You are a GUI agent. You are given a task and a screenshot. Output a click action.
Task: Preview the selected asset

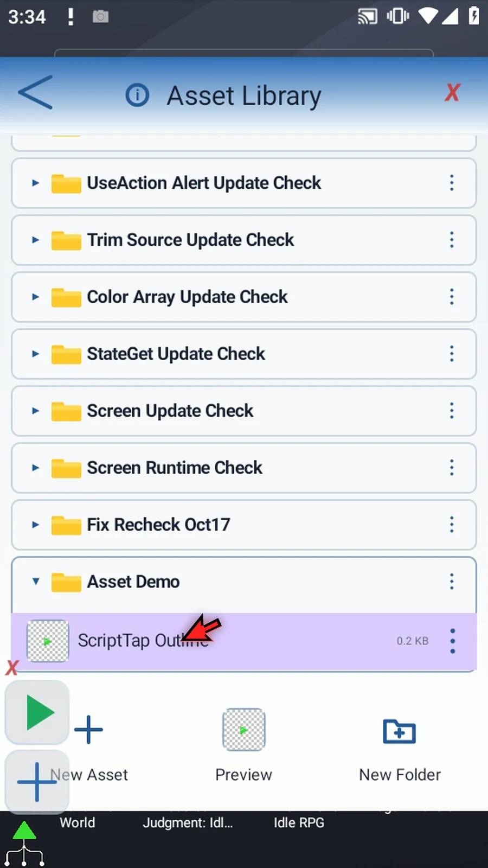tap(244, 745)
